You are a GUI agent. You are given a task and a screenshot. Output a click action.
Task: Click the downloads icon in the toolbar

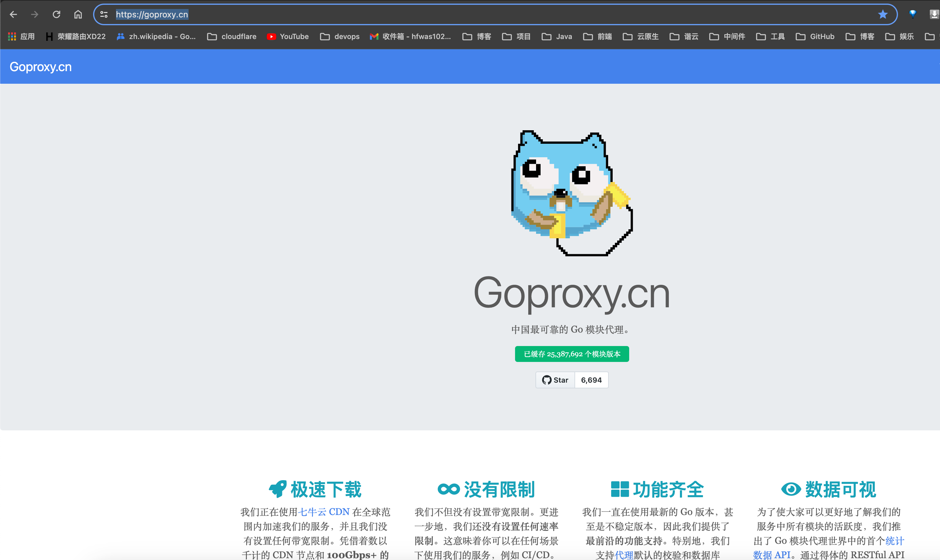(934, 14)
